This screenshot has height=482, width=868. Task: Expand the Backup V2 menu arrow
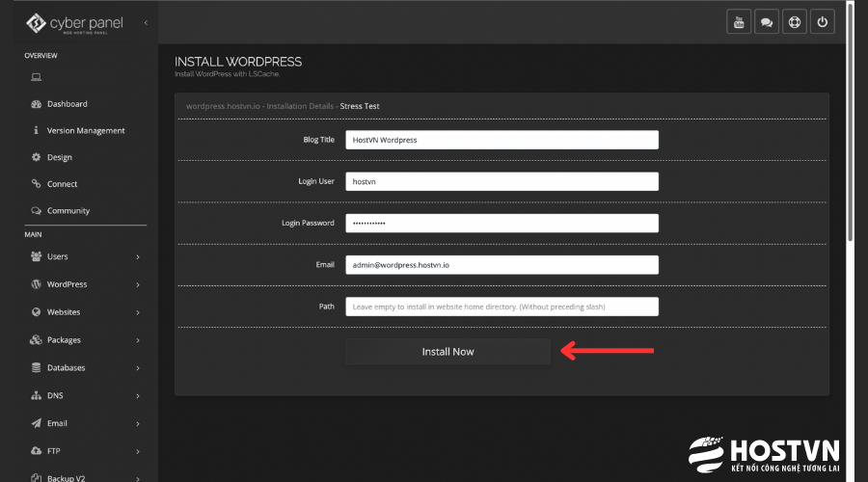(138, 478)
